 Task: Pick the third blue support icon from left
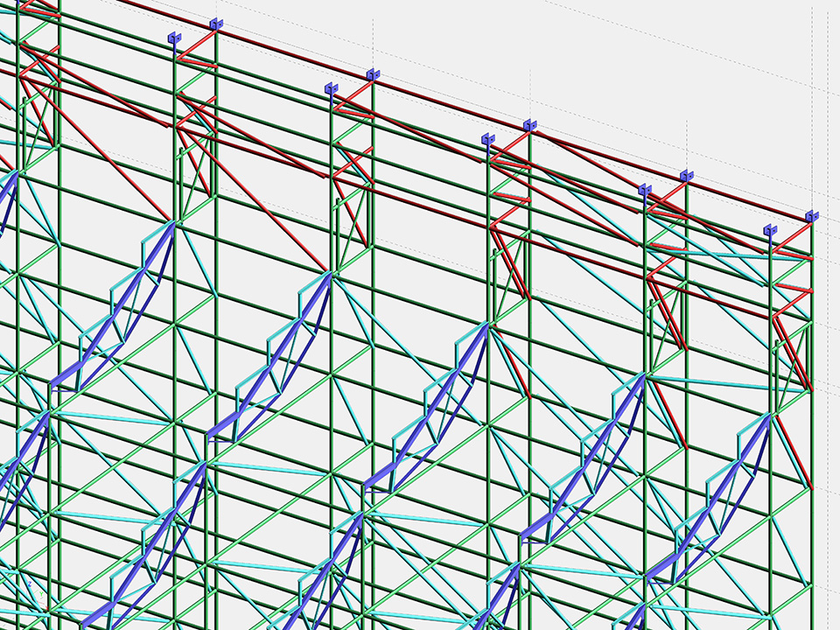coord(331,88)
